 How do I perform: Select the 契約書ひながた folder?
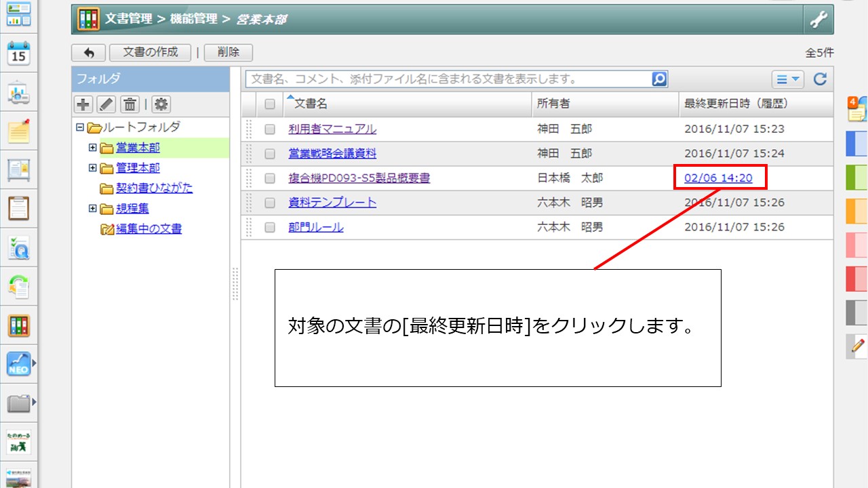[x=154, y=188]
